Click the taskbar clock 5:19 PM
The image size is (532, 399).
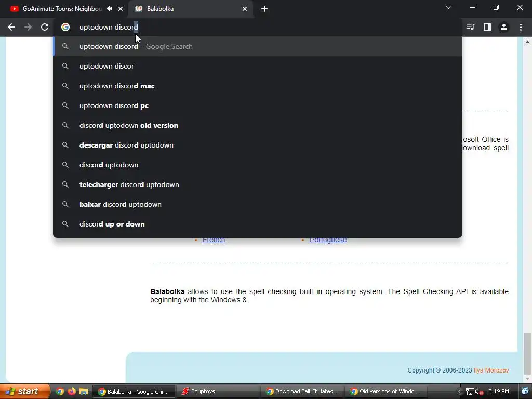[x=498, y=391]
